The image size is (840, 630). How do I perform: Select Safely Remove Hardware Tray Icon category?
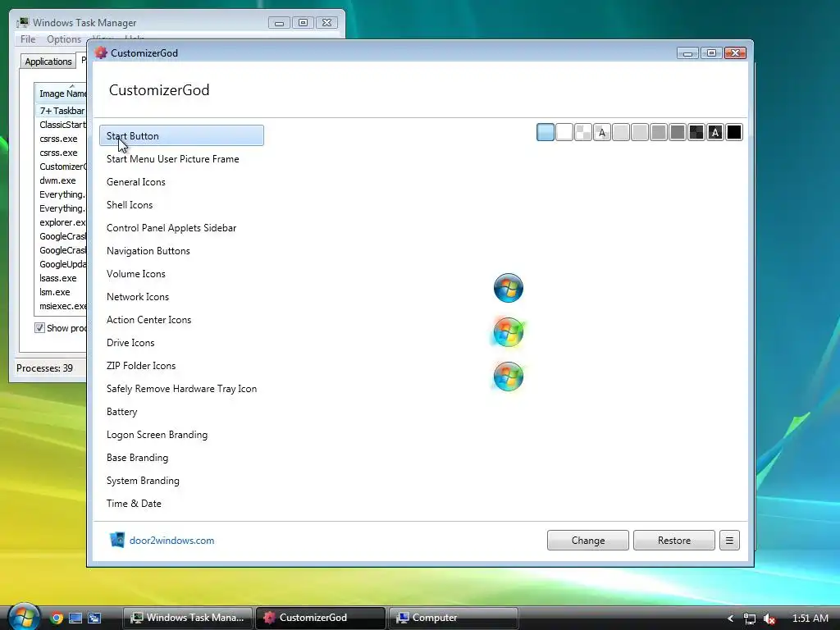tap(181, 389)
